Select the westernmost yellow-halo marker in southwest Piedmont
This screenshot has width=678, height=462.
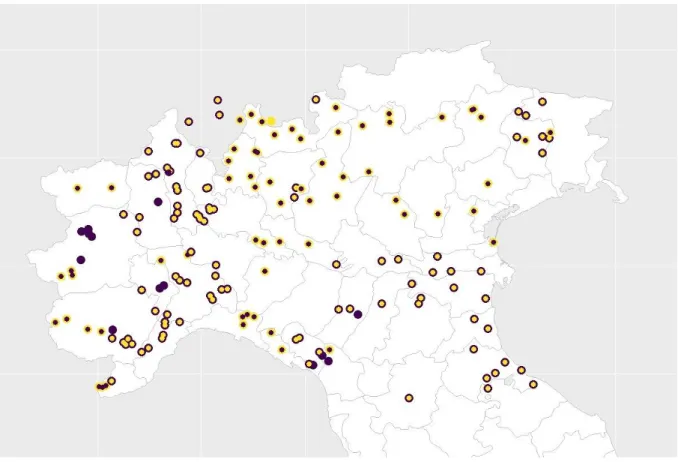pos(55,322)
